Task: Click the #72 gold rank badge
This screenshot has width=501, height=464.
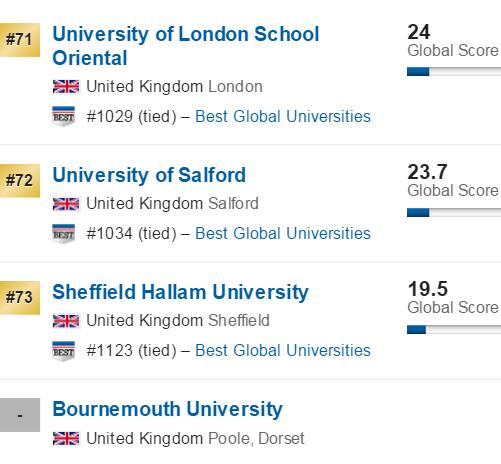Action: pos(20,181)
